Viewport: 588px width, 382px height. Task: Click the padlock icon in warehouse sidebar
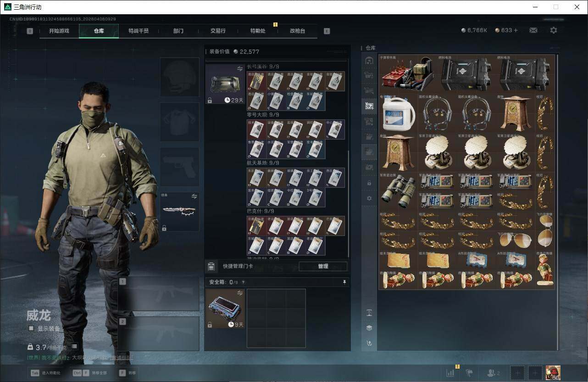(369, 183)
